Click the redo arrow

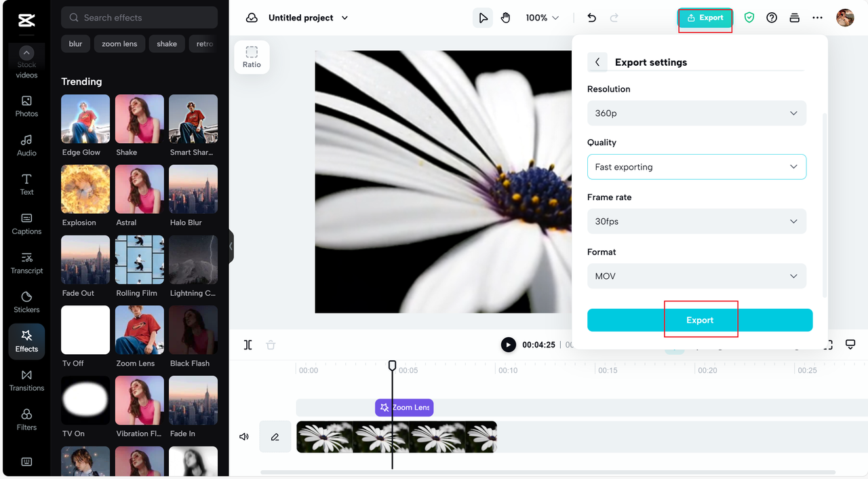[614, 18]
